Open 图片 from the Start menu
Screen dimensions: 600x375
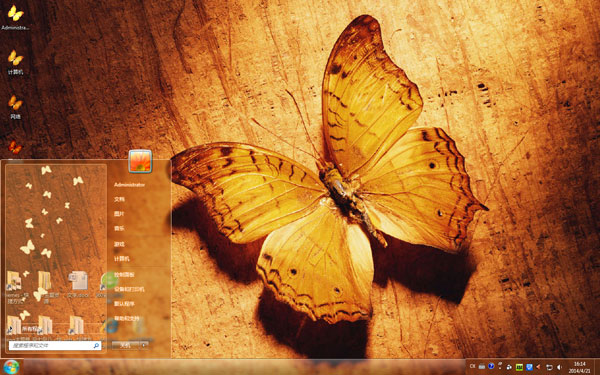(119, 214)
